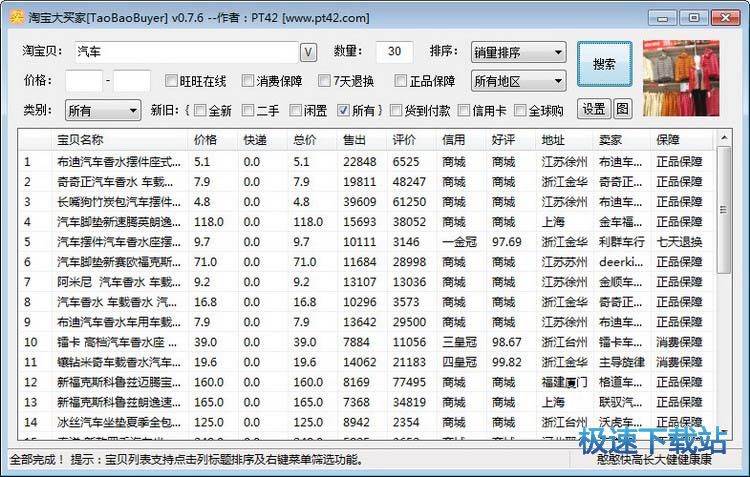This screenshot has width=750, height=477.
Task: Sort by the 售出 column header
Action: click(355, 139)
